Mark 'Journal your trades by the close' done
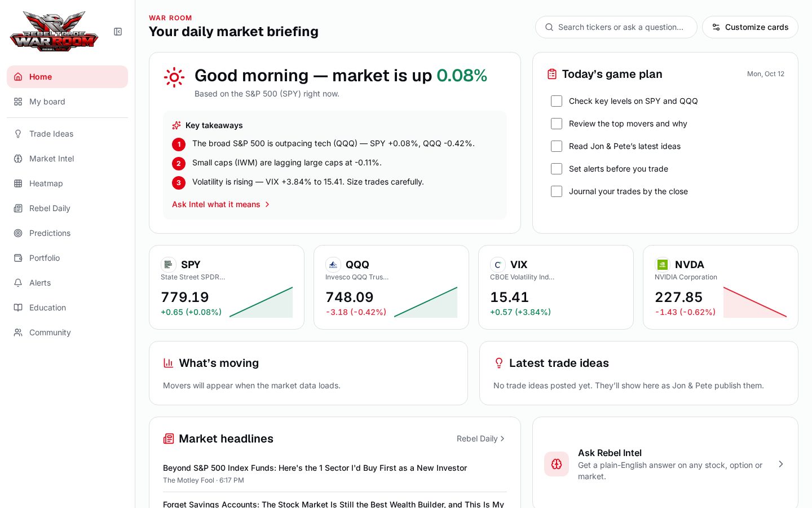 click(x=557, y=191)
